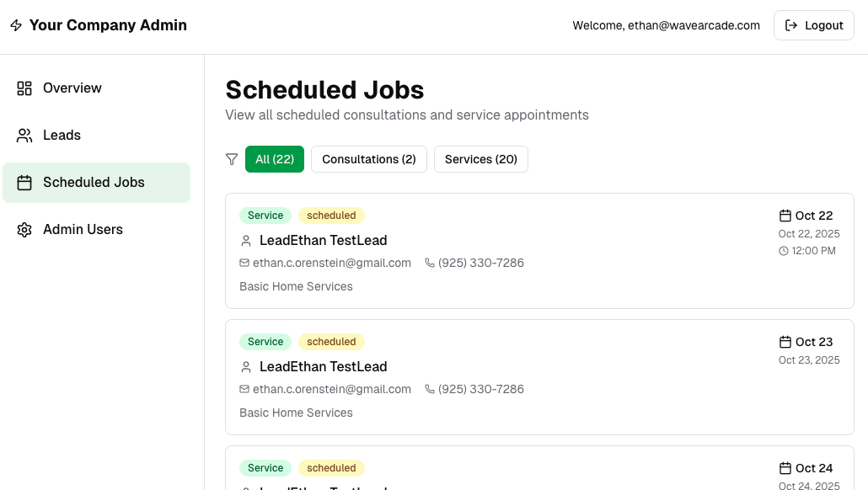Click the envelope icon next to the email address

pos(244,263)
